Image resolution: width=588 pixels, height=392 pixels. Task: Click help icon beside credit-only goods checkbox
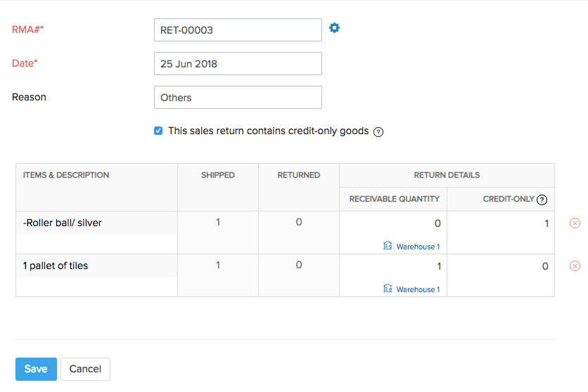[x=378, y=131]
